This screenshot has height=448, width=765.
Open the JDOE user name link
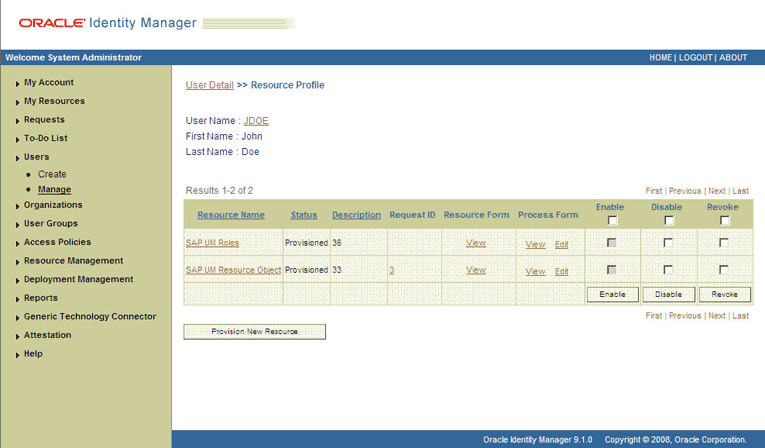[x=256, y=121]
